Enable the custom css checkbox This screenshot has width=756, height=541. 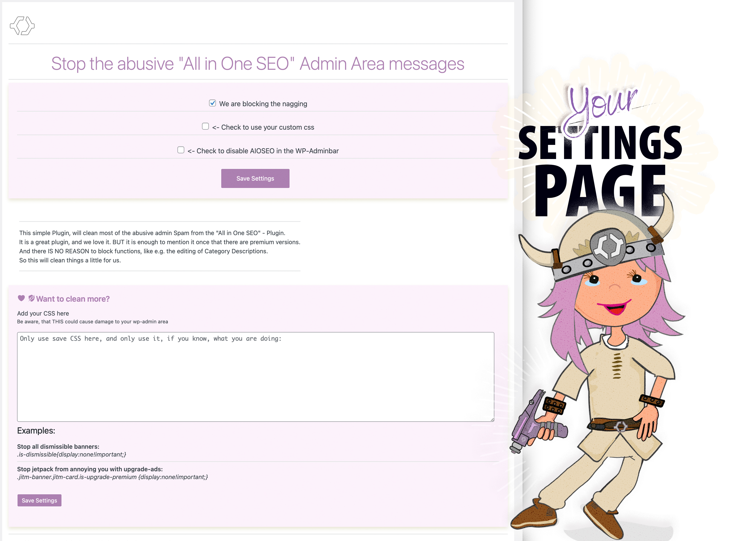[x=205, y=126]
